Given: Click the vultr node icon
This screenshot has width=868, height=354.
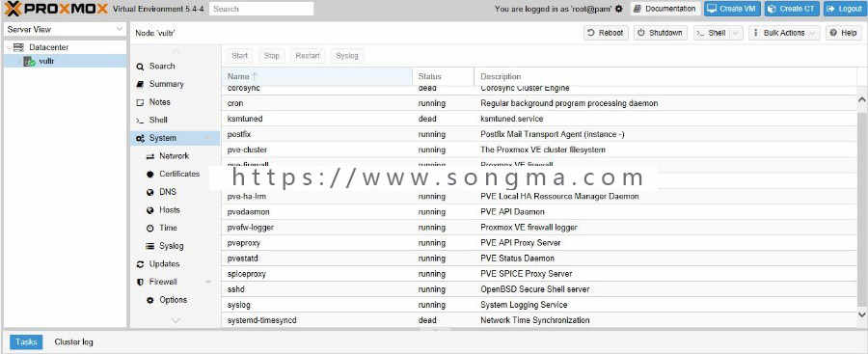Looking at the screenshot, I should pyautogui.click(x=29, y=62).
